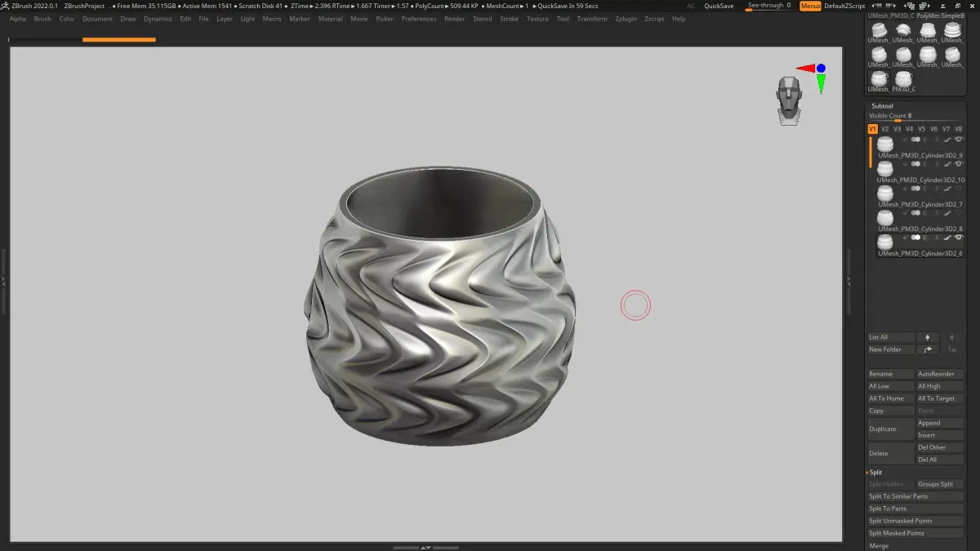Click the orange subtool list scrollbar
This screenshot has width=980, height=551.
pos(870,153)
